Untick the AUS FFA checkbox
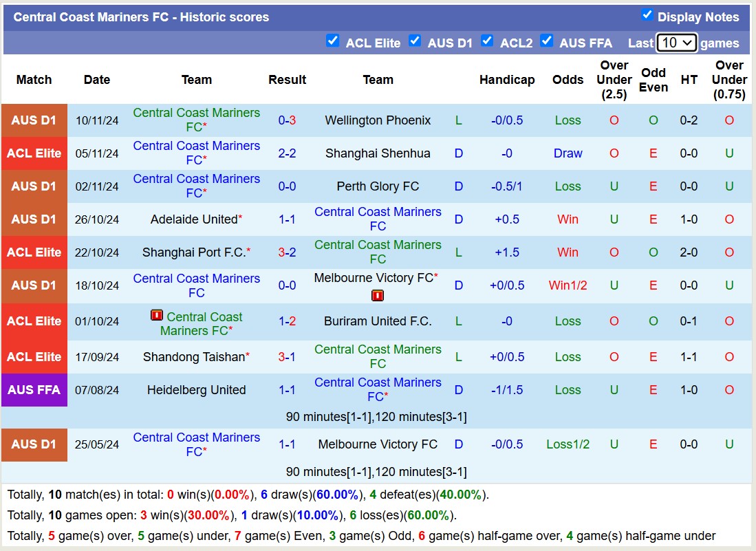This screenshot has height=551, width=756. (x=547, y=41)
